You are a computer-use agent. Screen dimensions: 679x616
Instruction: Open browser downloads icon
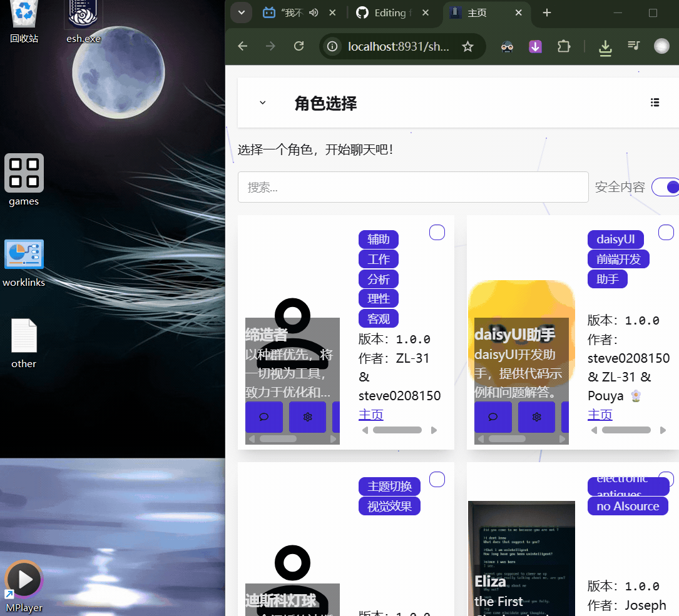point(605,47)
